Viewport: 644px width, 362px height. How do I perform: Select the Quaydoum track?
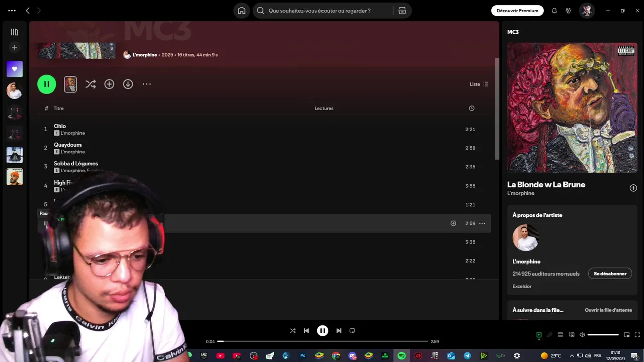coord(67,145)
